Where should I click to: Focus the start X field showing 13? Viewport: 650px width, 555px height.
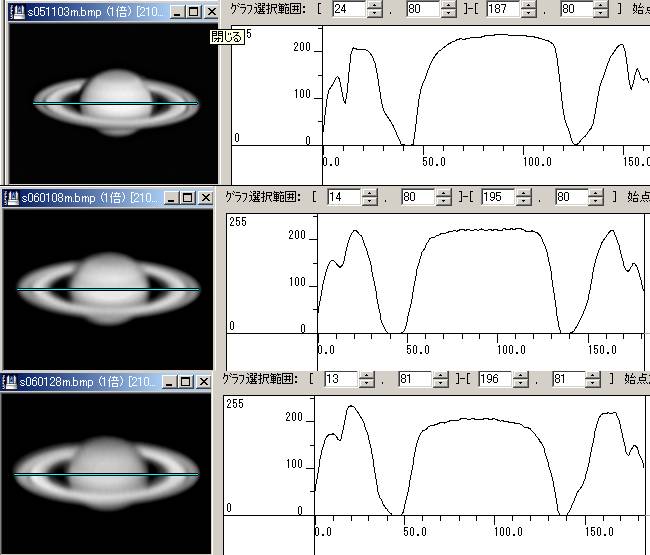click(x=341, y=379)
